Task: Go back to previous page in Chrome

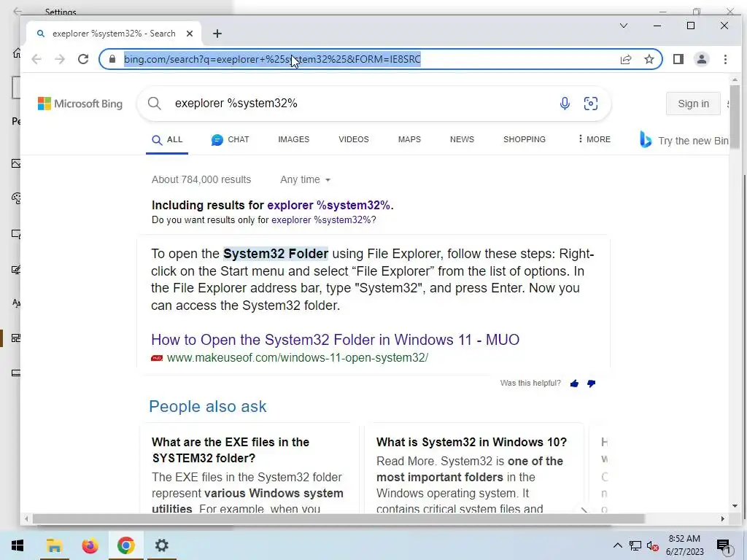Action: point(36,59)
